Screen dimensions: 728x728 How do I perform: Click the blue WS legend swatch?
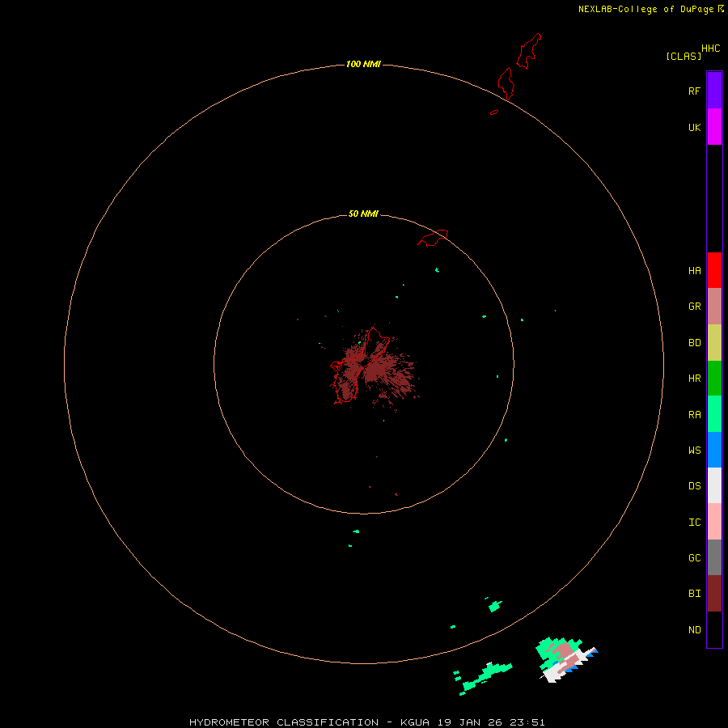714,450
